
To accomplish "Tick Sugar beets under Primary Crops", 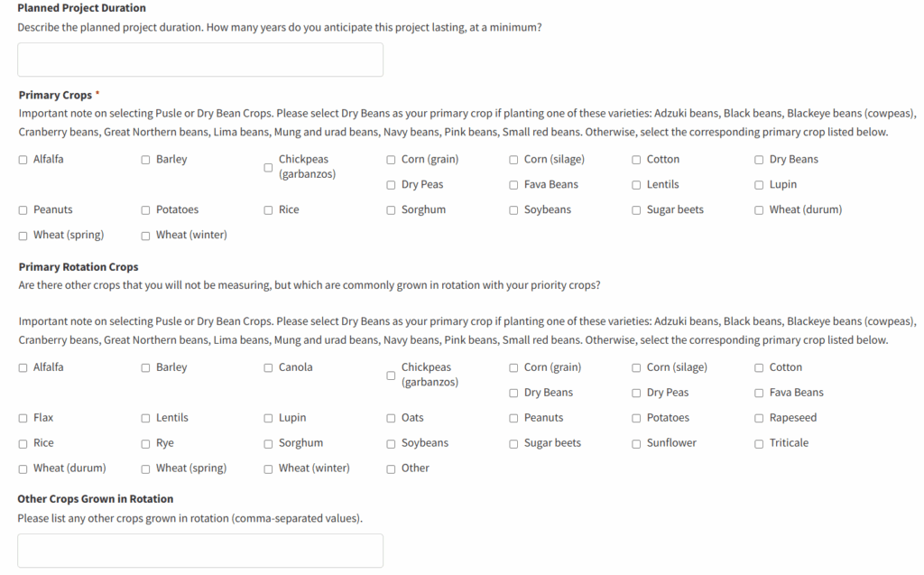I will (x=637, y=210).
